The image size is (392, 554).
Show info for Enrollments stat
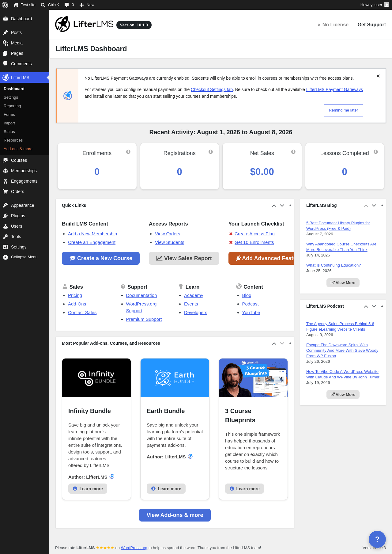(128, 152)
